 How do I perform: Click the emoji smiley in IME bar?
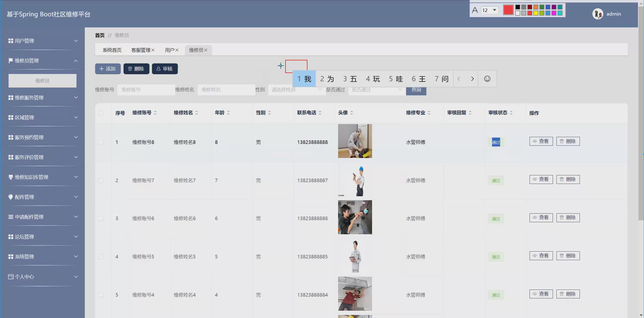coord(487,79)
